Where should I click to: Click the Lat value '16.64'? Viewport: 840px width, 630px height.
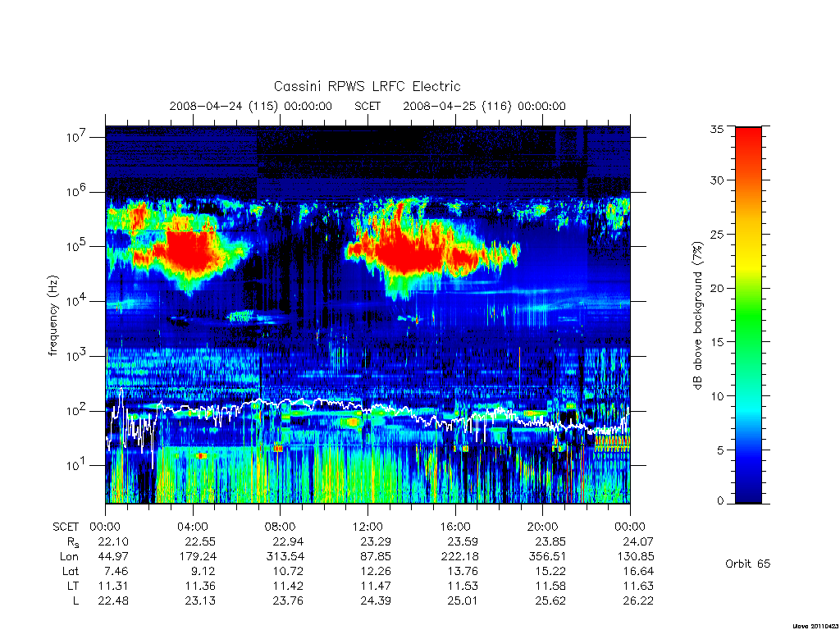(x=638, y=571)
